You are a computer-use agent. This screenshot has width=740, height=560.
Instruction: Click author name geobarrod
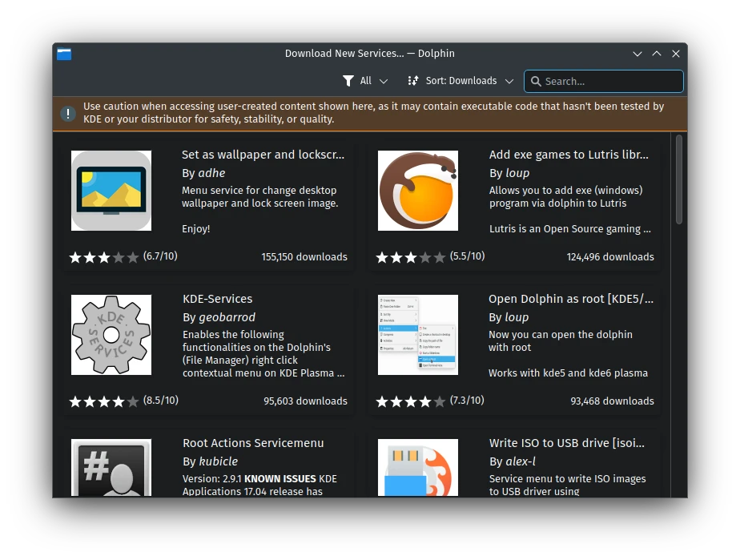click(227, 317)
